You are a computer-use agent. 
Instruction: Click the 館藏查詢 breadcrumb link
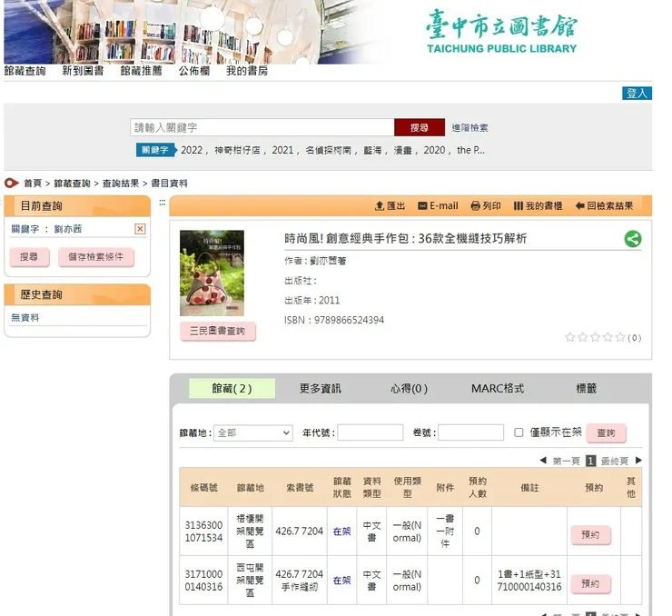pyautogui.click(x=72, y=183)
